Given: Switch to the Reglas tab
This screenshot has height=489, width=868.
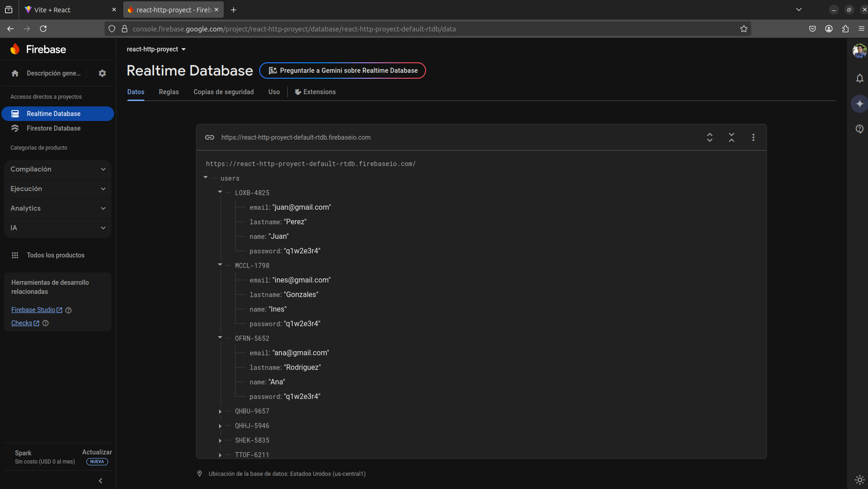Looking at the screenshot, I should click(x=169, y=92).
